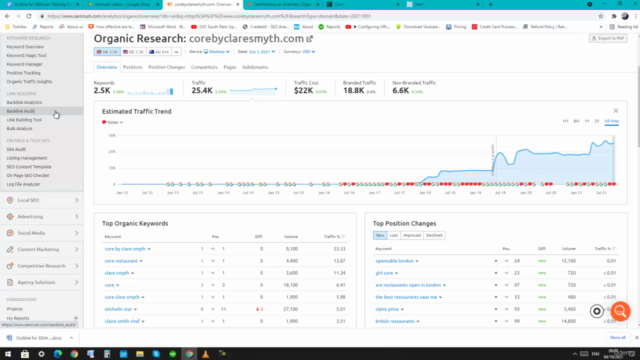Filter position changes by Declined

(x=434, y=236)
